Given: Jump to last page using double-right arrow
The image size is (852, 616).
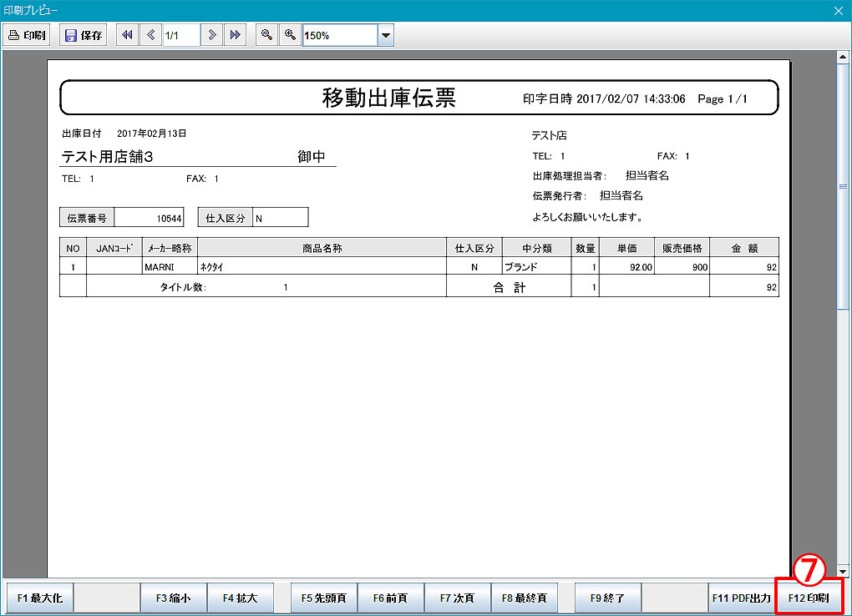Looking at the screenshot, I should pyautogui.click(x=236, y=35).
